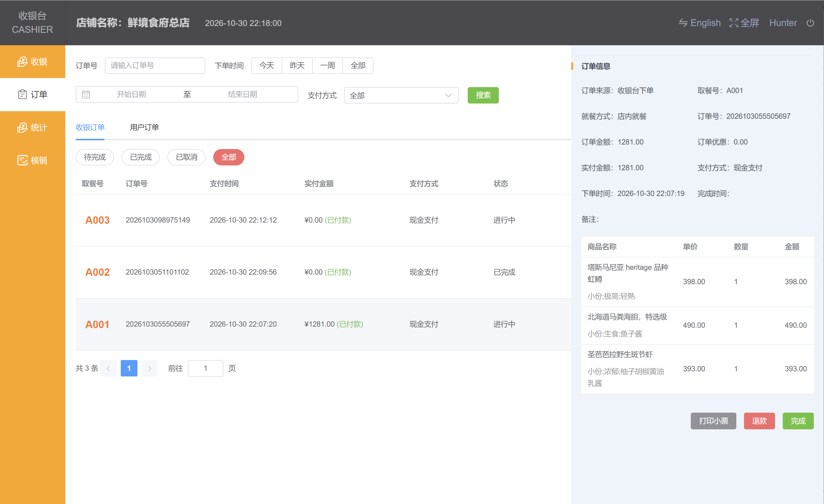Go to the previous page arrow
The image size is (824, 504).
point(108,368)
